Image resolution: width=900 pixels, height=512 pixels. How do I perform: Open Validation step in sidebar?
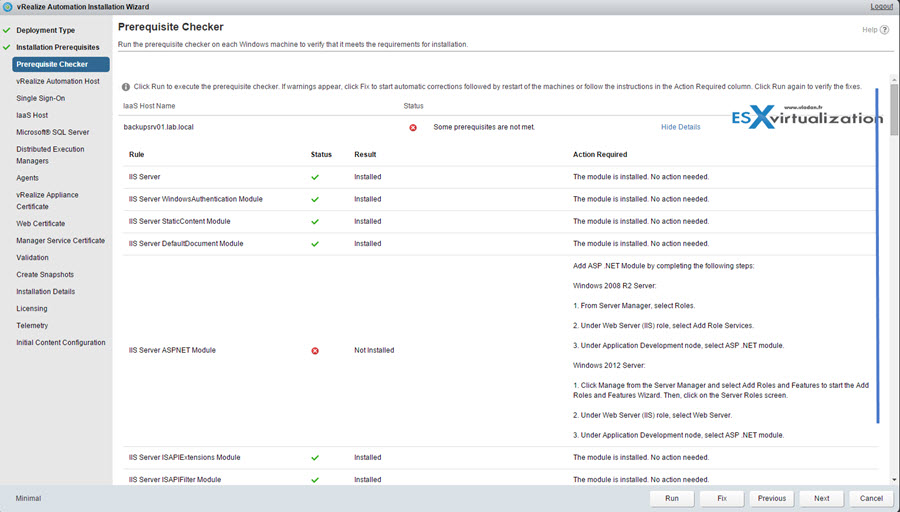(x=32, y=258)
